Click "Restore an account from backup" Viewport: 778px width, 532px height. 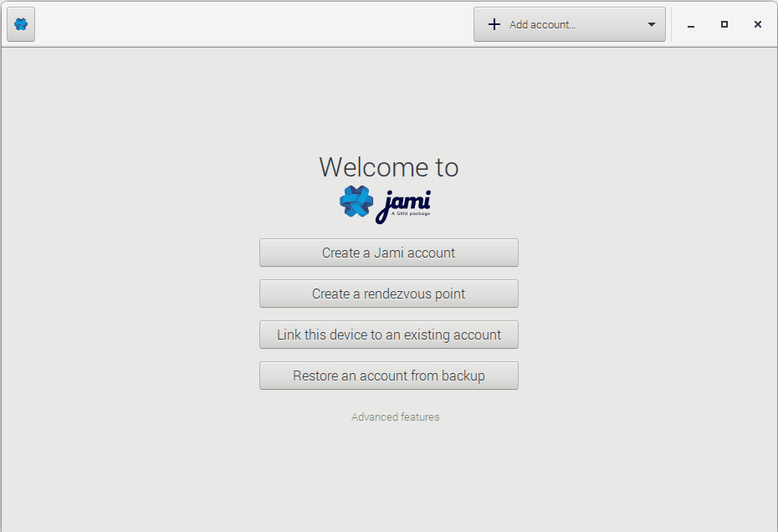click(388, 375)
